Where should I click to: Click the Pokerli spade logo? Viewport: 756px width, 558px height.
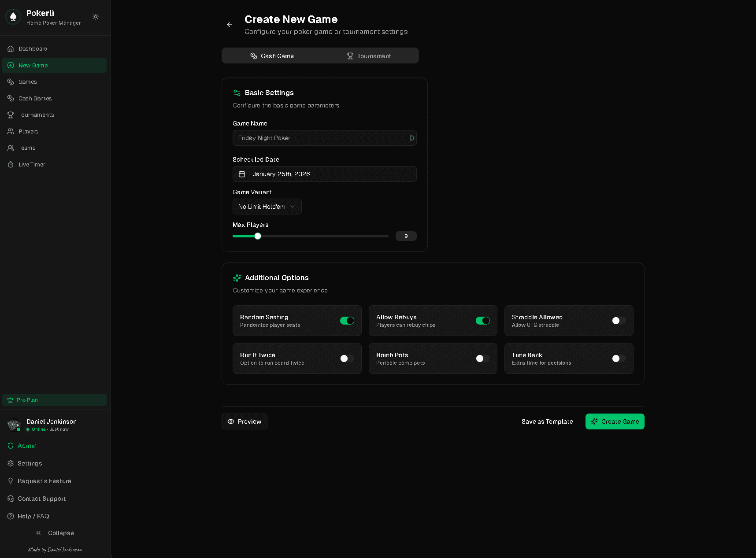[13, 17]
